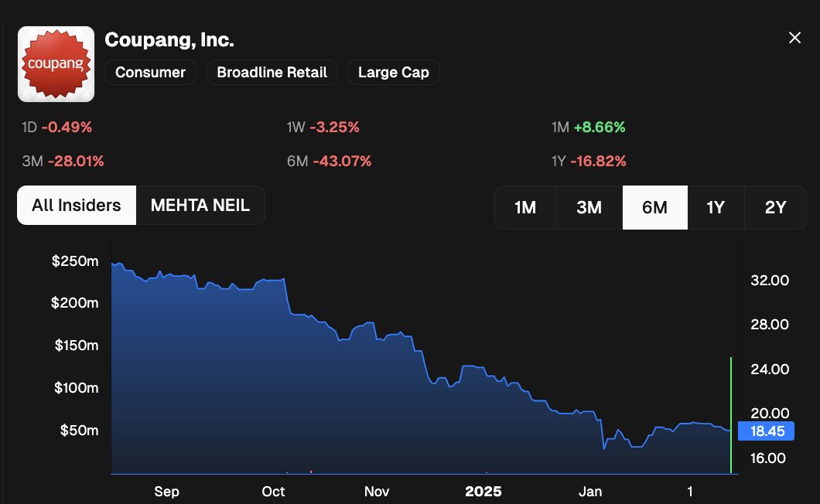This screenshot has width=820, height=504.
Task: Click the Nov date axis label
Action: tap(377, 492)
